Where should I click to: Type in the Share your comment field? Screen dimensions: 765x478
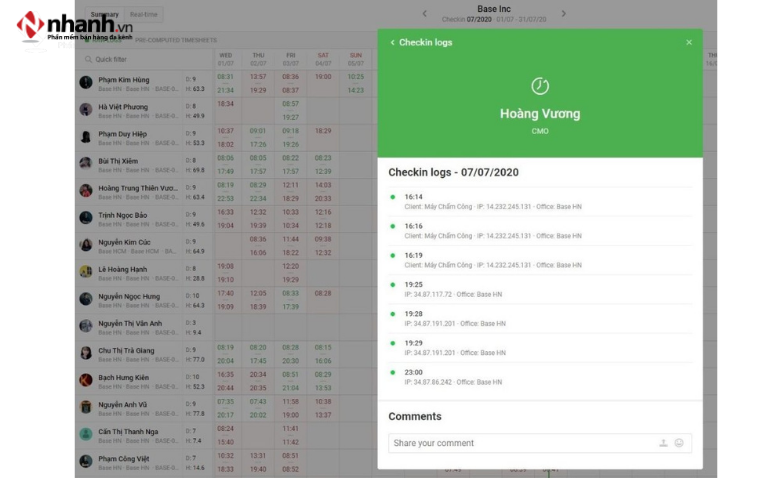point(520,443)
